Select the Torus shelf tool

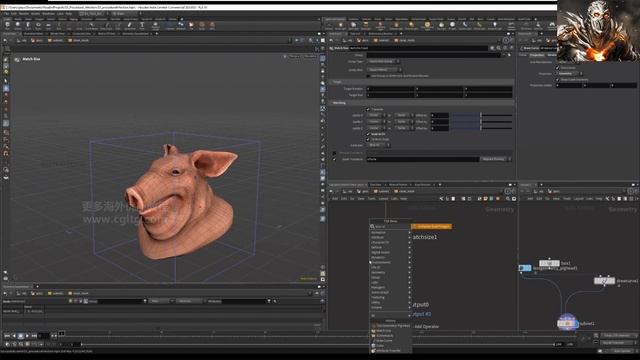[x=38, y=26]
